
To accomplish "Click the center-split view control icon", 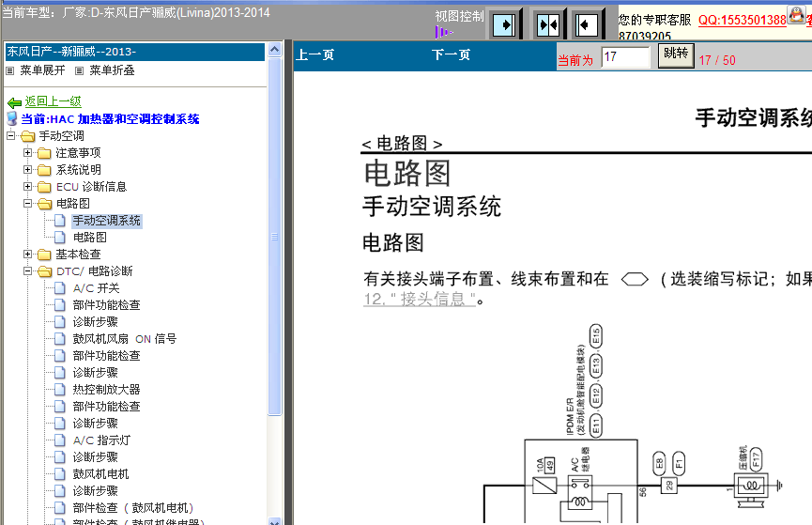I will (548, 24).
